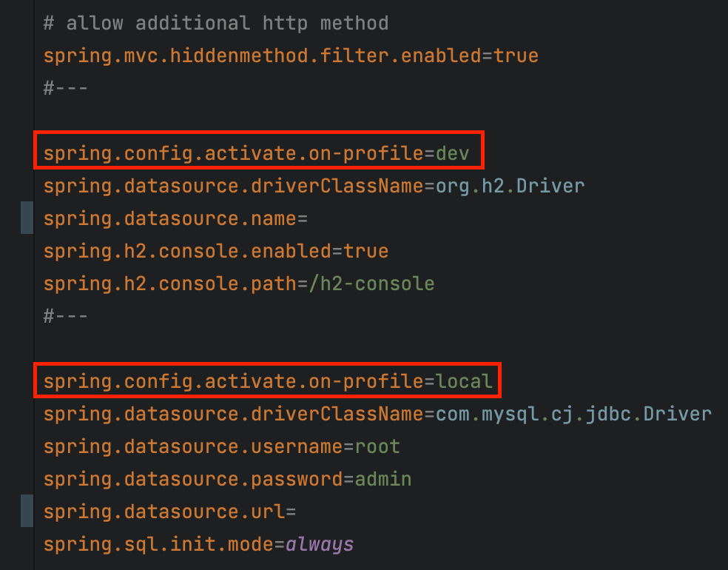Select the italic always value

(x=318, y=543)
